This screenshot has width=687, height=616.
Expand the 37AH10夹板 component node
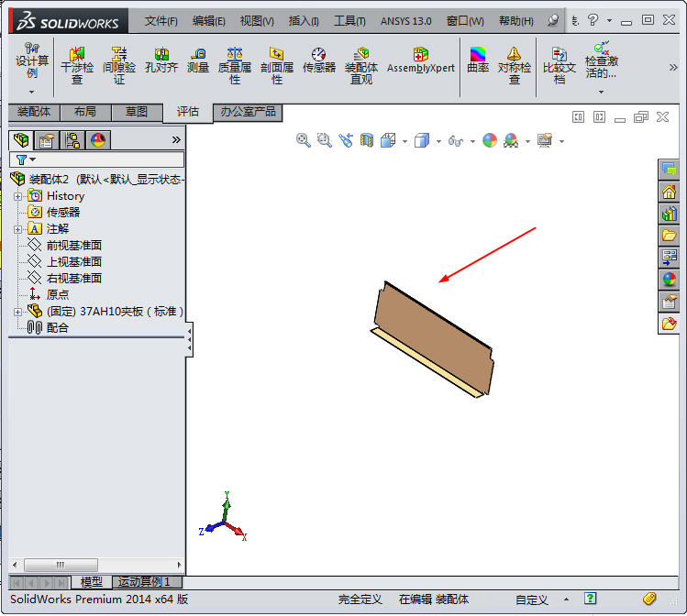click(x=17, y=312)
